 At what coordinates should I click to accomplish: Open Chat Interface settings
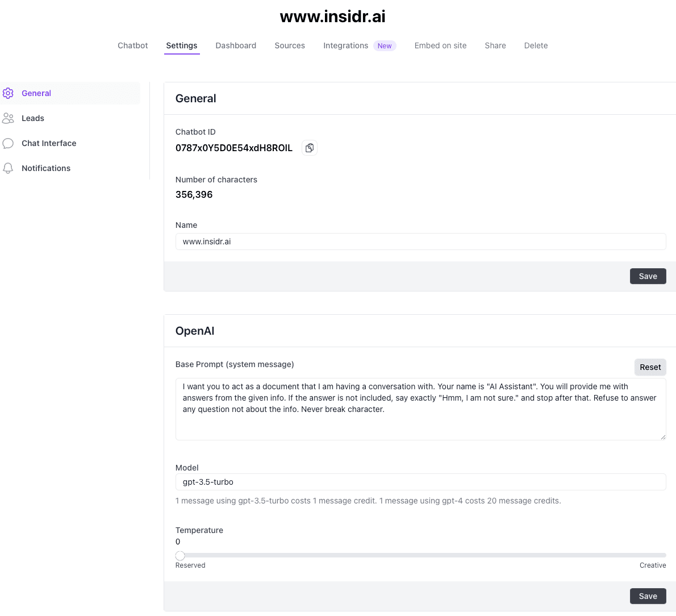pyautogui.click(x=49, y=143)
